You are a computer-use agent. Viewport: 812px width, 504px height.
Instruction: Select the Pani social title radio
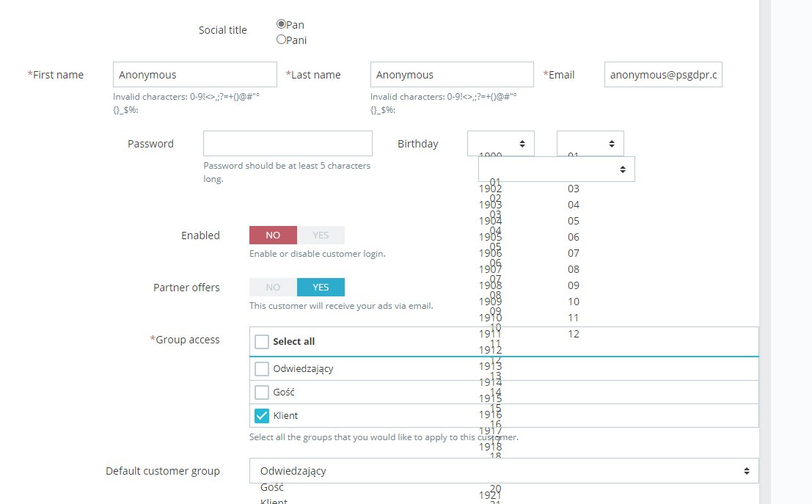281,40
